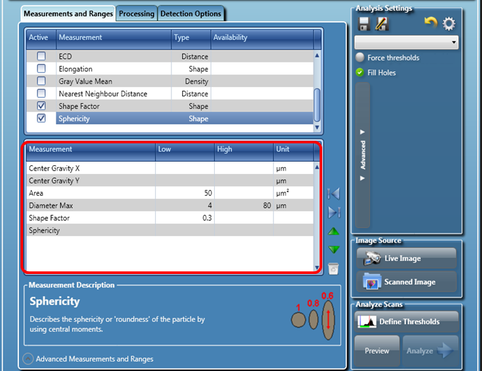Click the measurement list scrollbar thumb
The image size is (482, 371).
[317, 105]
